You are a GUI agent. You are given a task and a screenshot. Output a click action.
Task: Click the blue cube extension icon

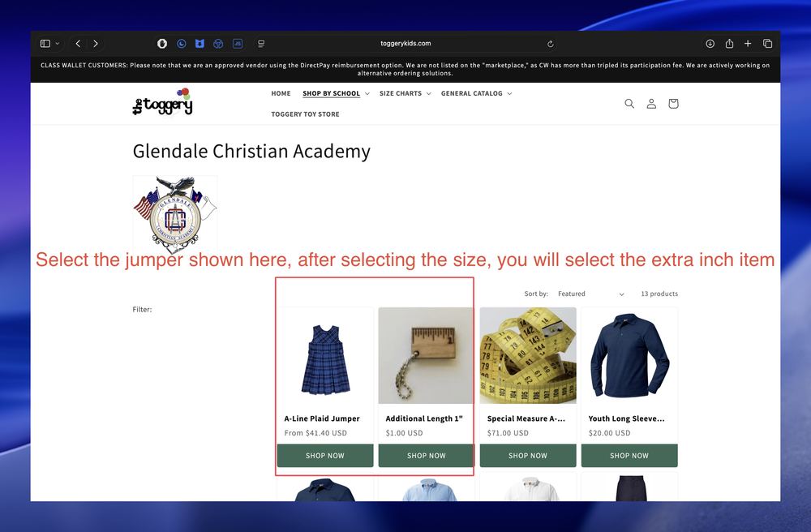click(218, 44)
